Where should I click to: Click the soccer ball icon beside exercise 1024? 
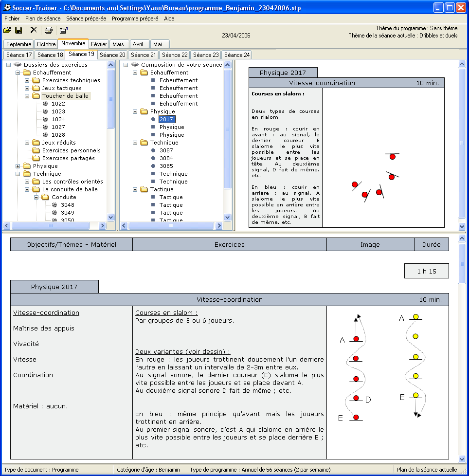(45, 119)
